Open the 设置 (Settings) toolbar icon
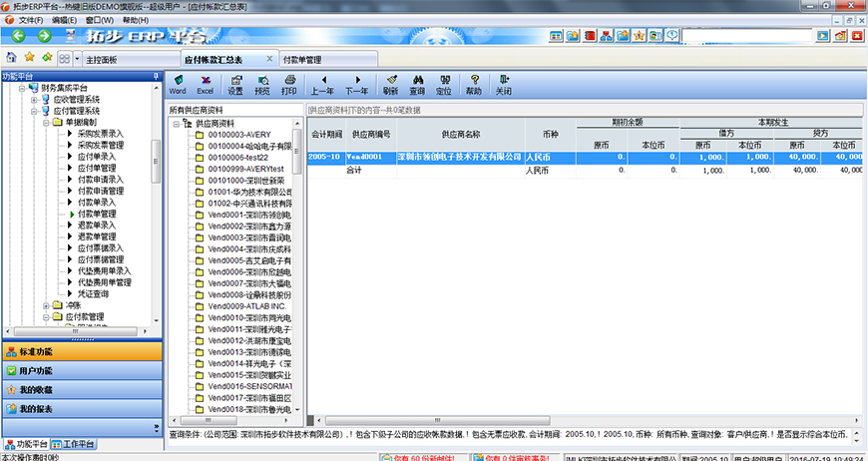Screen dimensions: 868x461 [234, 84]
